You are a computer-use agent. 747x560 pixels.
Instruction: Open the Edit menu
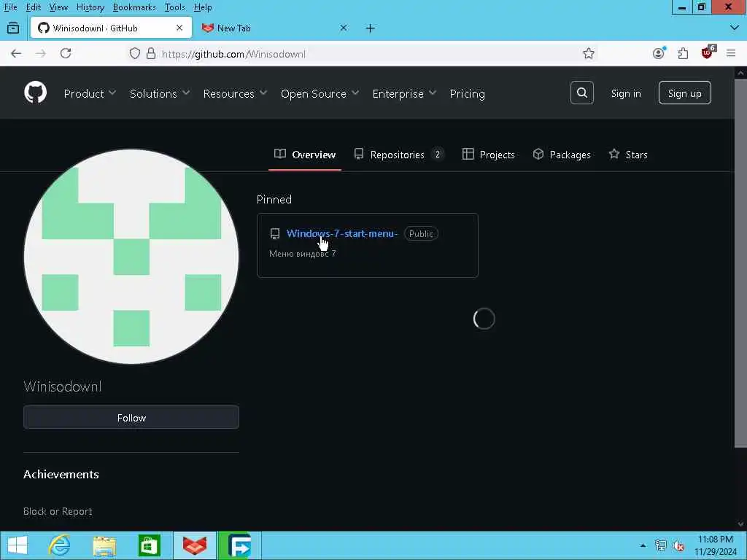(x=33, y=7)
